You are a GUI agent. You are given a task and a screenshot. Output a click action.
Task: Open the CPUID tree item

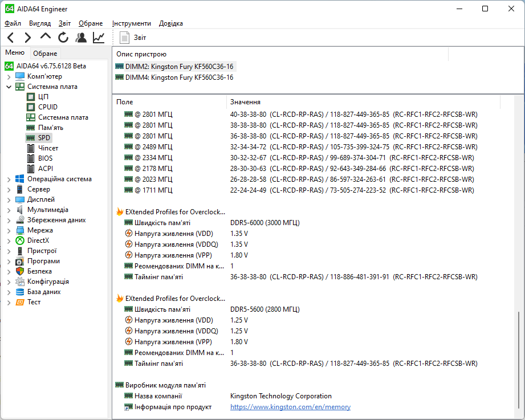pos(47,107)
